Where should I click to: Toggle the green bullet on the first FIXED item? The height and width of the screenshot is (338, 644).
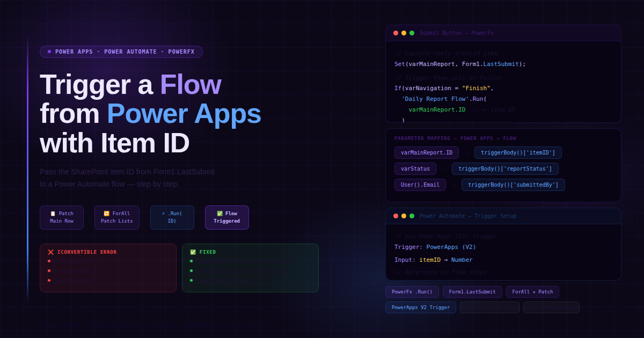click(192, 262)
